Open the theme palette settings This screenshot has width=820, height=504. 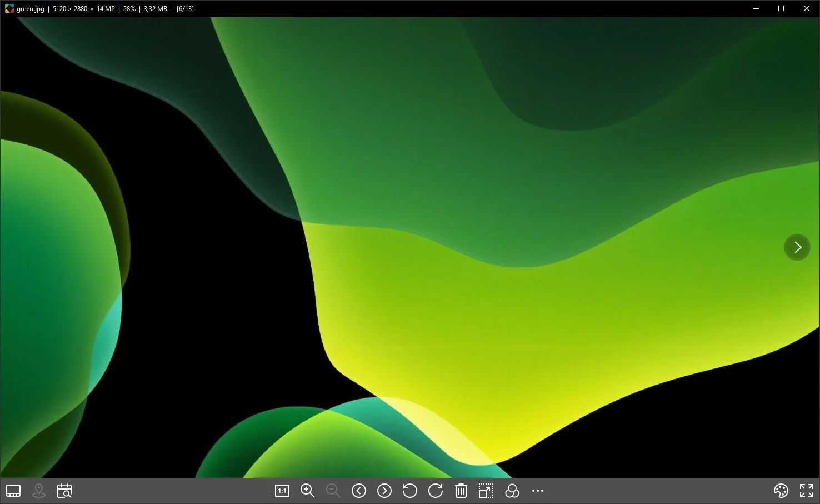781,491
